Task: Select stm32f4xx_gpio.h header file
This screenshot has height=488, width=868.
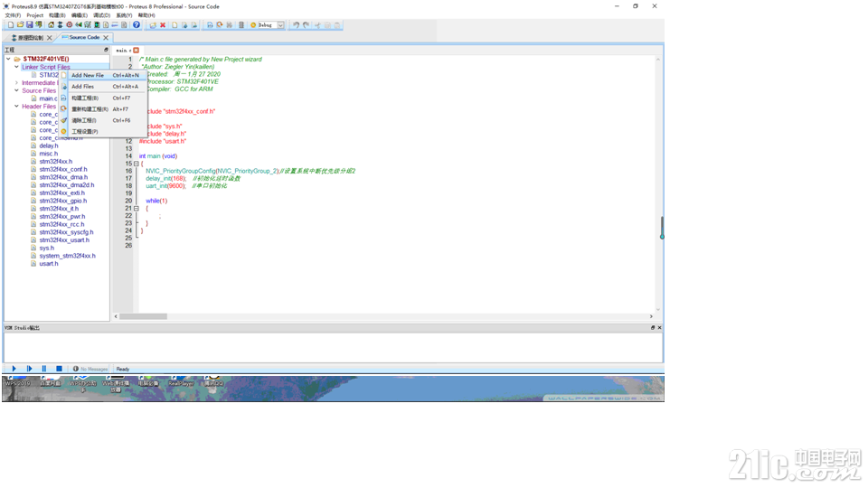Action: coord(62,201)
